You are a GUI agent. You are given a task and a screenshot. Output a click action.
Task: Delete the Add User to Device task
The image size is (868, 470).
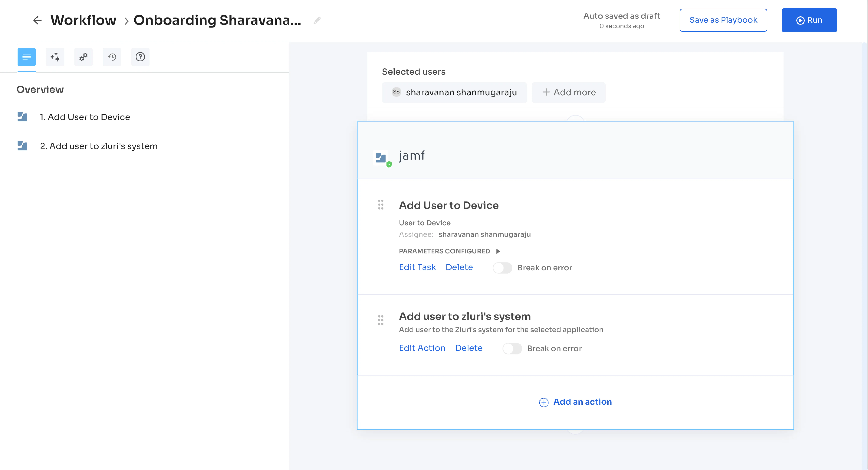[459, 267]
